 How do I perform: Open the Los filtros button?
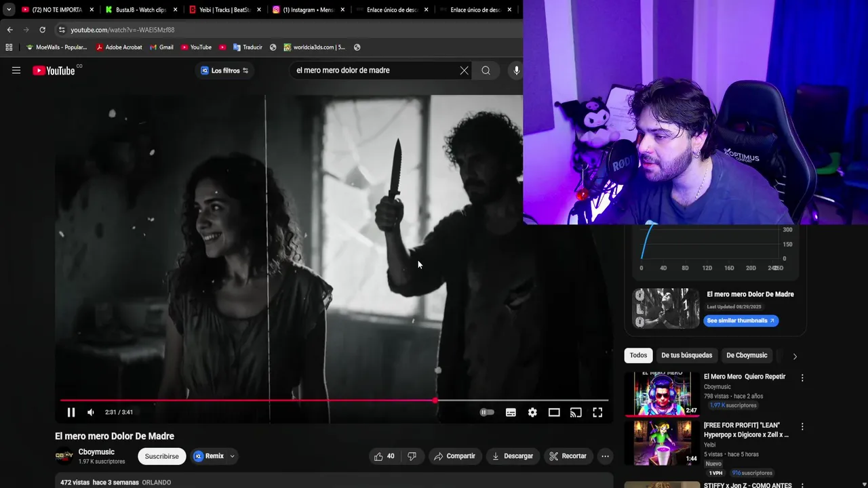point(224,70)
